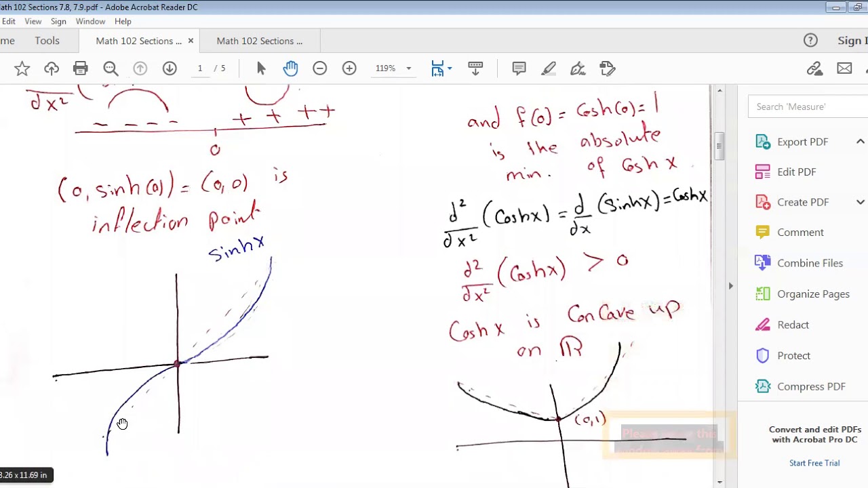This screenshot has height=488, width=868.
Task: Open the View menu
Action: pyautogui.click(x=33, y=22)
